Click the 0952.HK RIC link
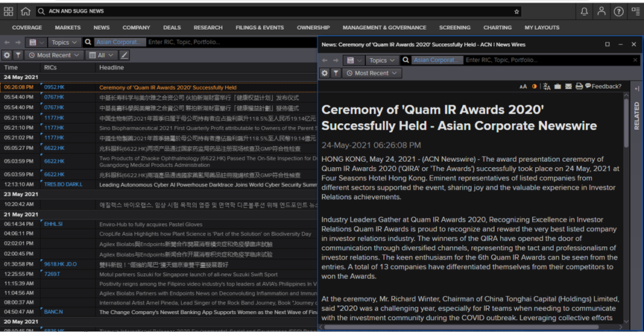This screenshot has height=332, width=644. tap(54, 87)
